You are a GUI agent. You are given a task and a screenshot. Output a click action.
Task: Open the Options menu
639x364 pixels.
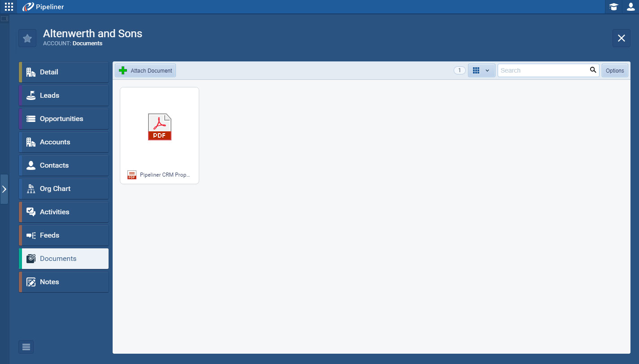(614, 70)
